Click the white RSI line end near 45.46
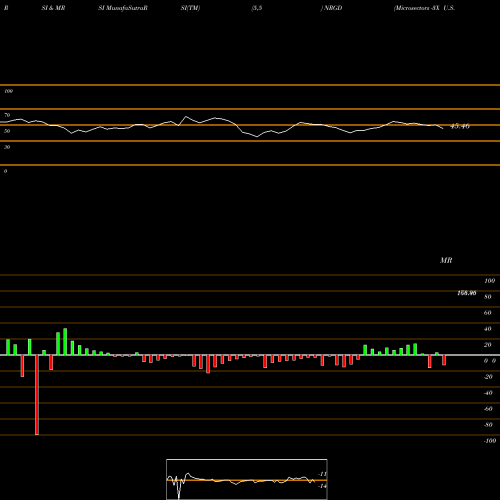500x500 pixels. tap(443, 128)
